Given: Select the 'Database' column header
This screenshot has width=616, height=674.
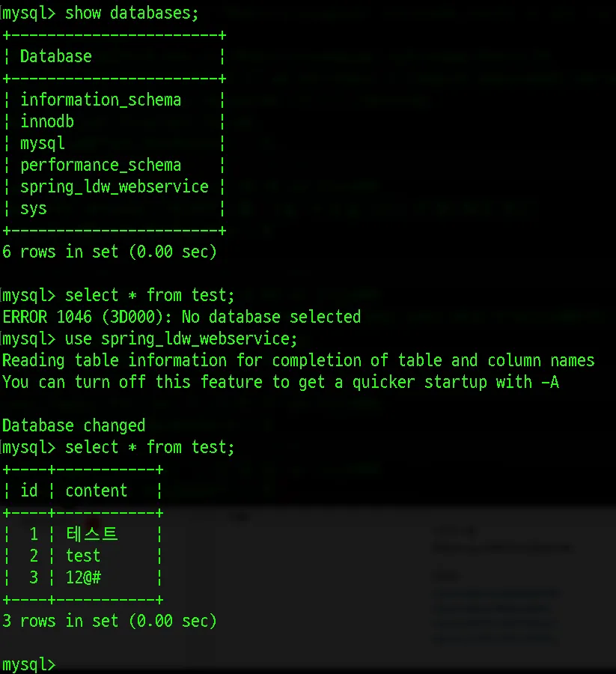Looking at the screenshot, I should point(56,56).
